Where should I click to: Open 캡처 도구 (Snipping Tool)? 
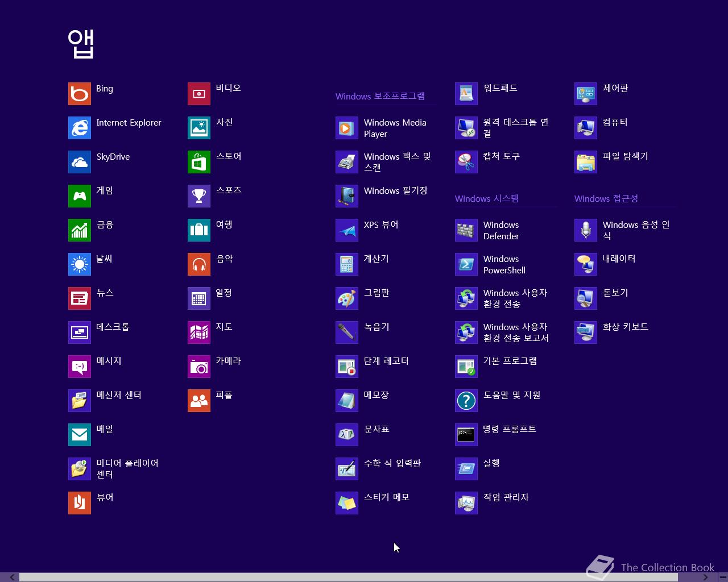[x=488, y=162]
